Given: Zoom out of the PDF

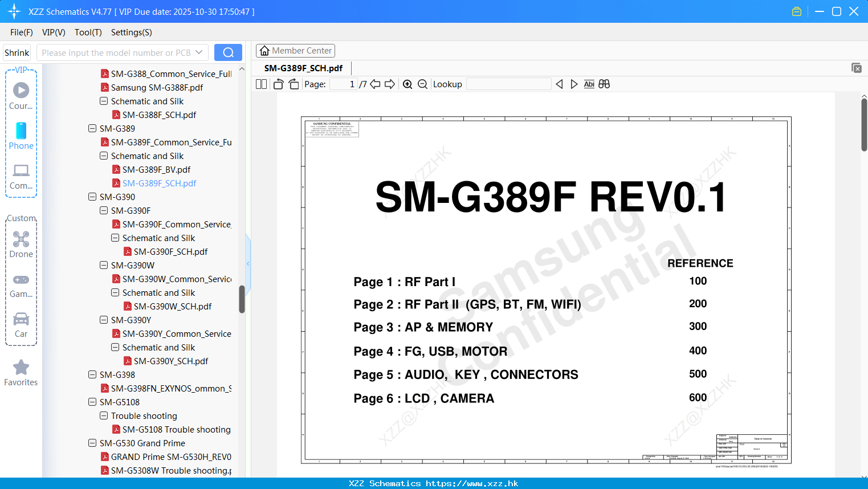Looking at the screenshot, I should point(422,84).
